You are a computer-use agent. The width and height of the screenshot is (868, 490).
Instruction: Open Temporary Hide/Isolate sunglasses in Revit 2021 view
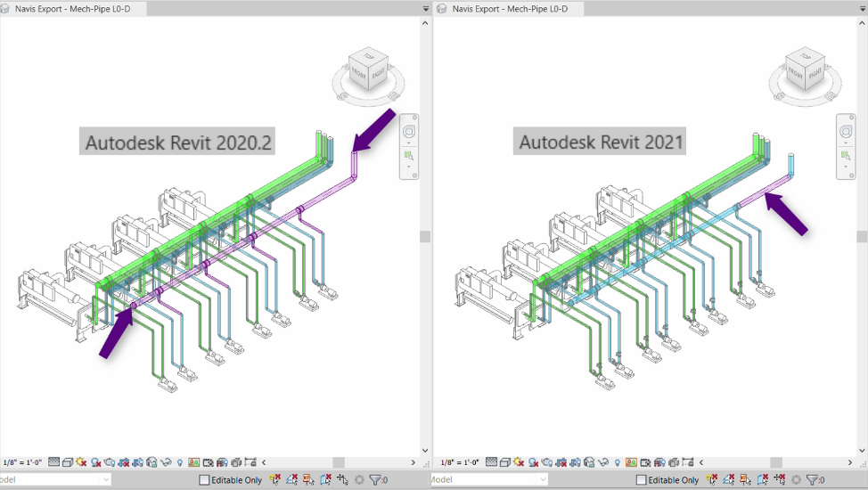pyautogui.click(x=603, y=461)
